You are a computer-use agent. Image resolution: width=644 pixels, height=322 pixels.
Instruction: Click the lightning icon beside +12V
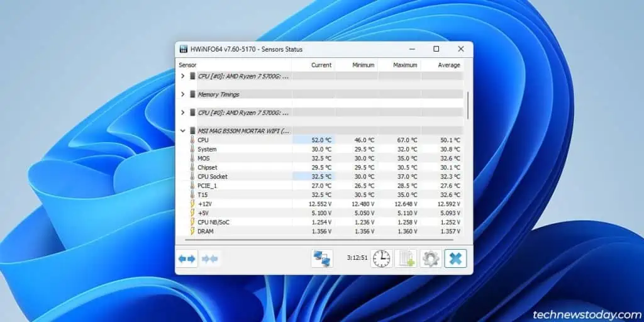(192, 204)
